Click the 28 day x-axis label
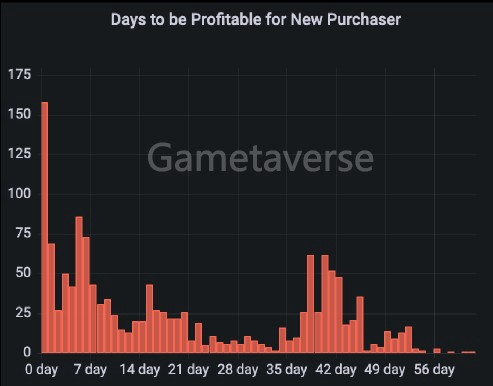493x386 pixels. (x=238, y=369)
